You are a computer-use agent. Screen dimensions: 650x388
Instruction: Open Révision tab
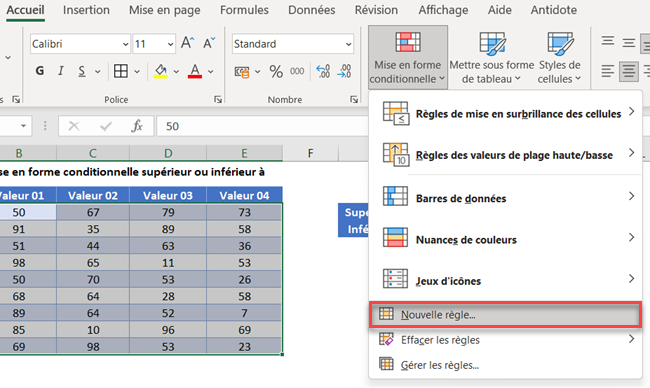pyautogui.click(x=376, y=10)
